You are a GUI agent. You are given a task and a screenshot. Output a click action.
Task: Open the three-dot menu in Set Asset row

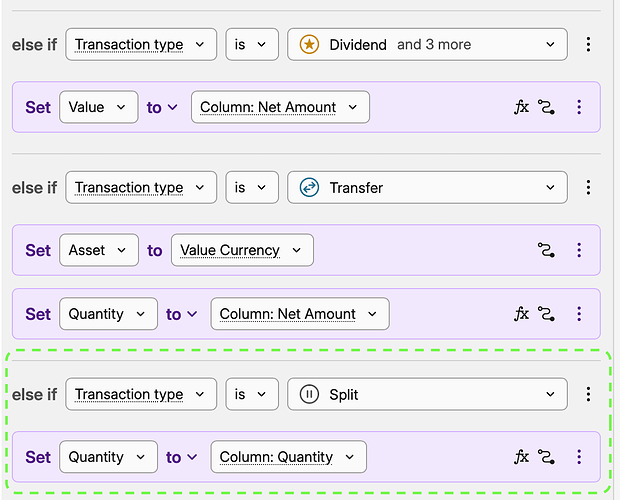(x=579, y=250)
